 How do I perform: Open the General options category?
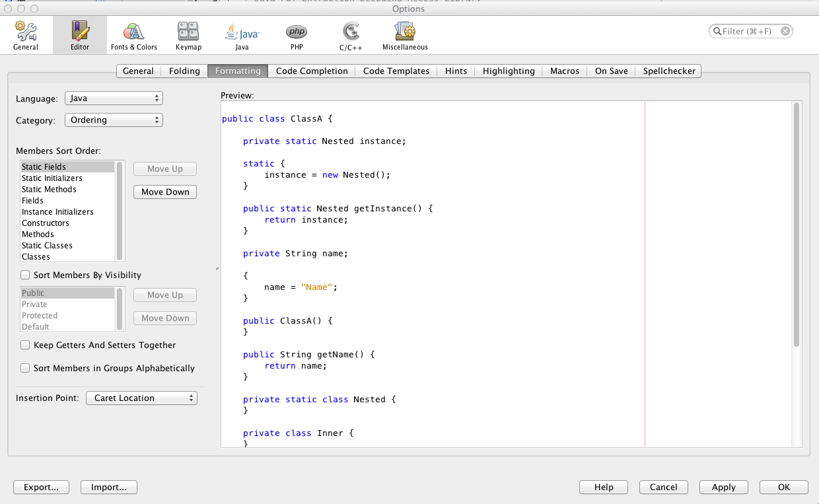tap(26, 35)
